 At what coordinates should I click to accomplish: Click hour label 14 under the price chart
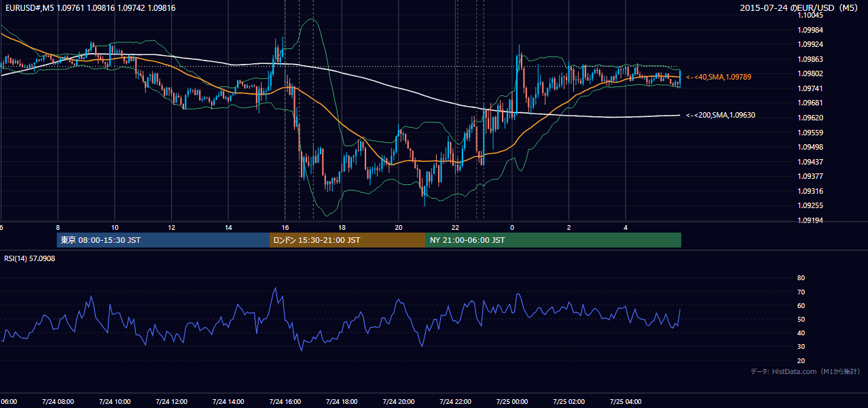point(228,227)
